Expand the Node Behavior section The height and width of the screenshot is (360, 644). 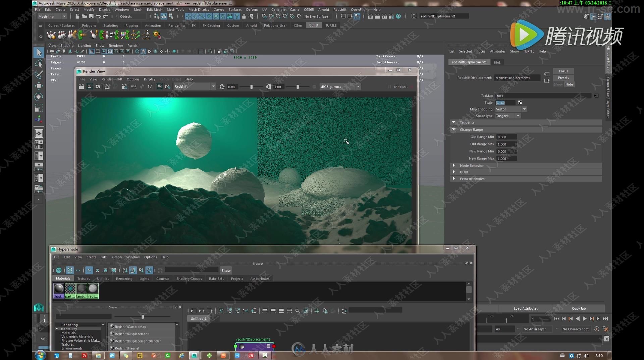point(526,166)
